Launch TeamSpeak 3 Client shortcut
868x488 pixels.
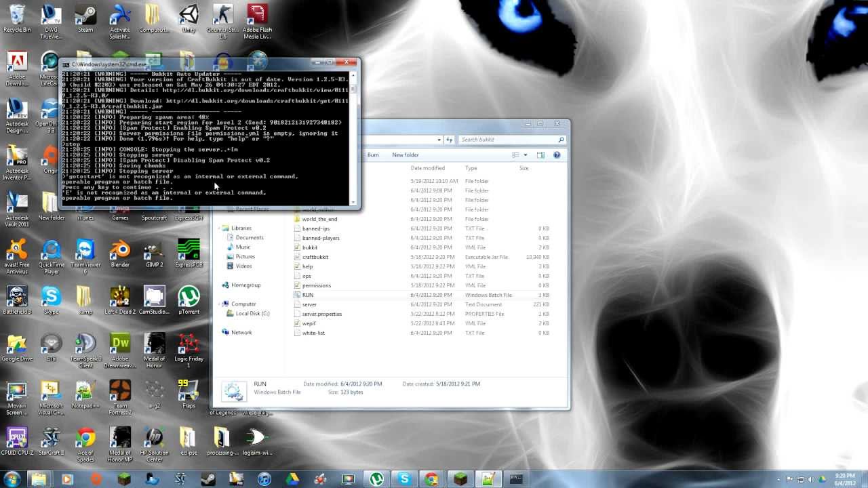tap(85, 350)
